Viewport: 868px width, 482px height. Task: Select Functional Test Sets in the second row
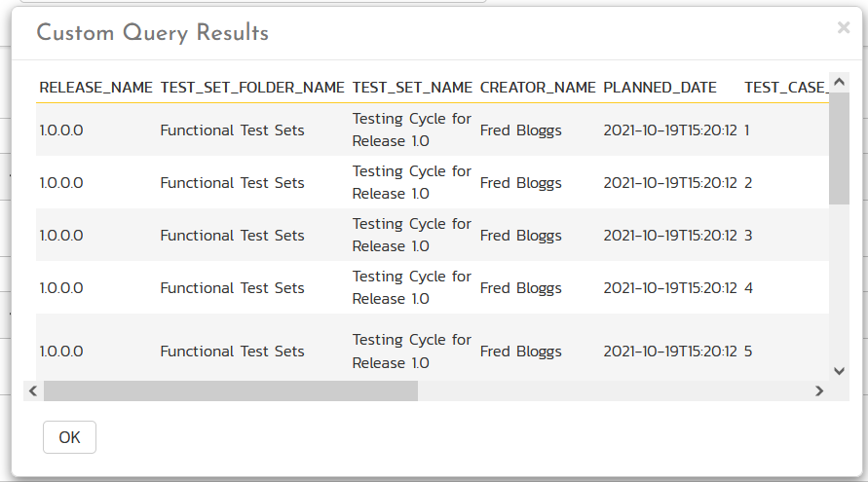click(232, 183)
